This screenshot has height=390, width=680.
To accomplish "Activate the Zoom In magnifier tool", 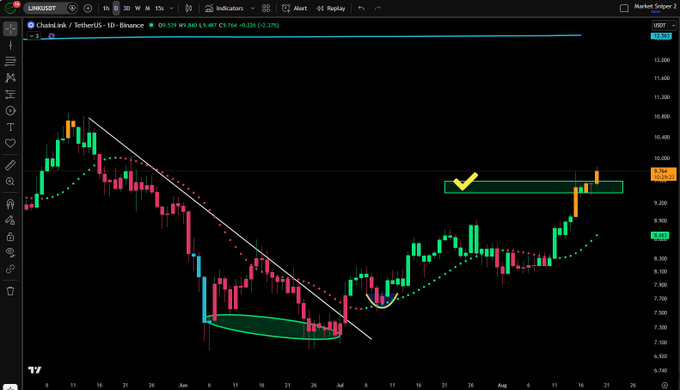I will point(10,182).
